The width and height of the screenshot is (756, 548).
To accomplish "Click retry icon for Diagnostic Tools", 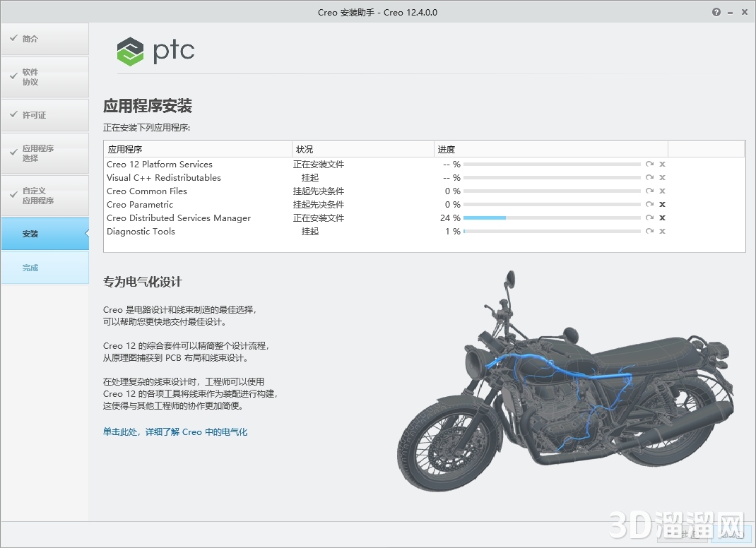I will pos(649,231).
